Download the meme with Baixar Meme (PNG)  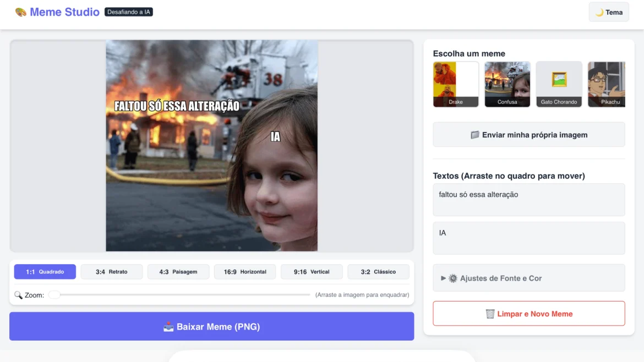211,326
